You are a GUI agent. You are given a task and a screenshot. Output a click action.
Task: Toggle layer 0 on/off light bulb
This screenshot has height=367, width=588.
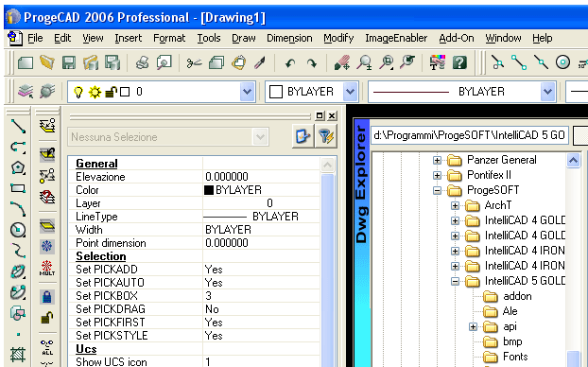click(x=78, y=92)
